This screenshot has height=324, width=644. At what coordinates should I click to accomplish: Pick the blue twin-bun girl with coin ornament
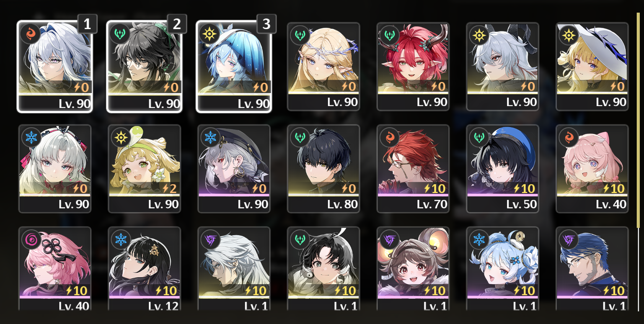(502, 269)
